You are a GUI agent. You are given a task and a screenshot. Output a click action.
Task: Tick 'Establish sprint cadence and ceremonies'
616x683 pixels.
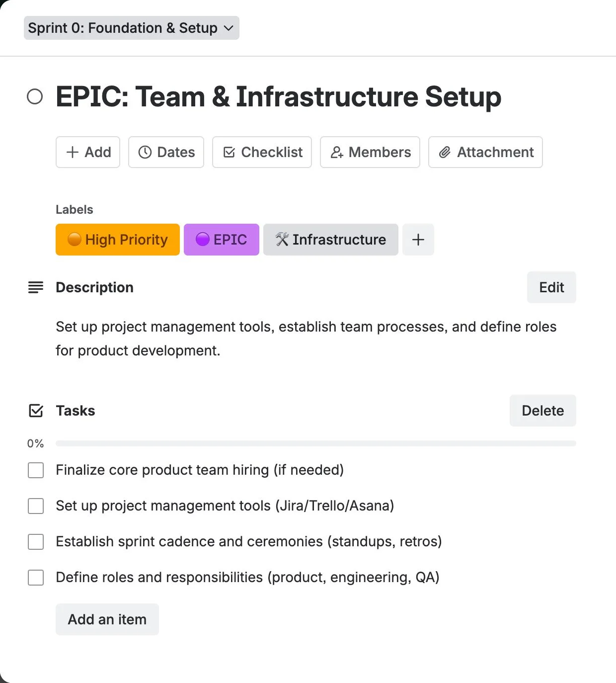[36, 542]
